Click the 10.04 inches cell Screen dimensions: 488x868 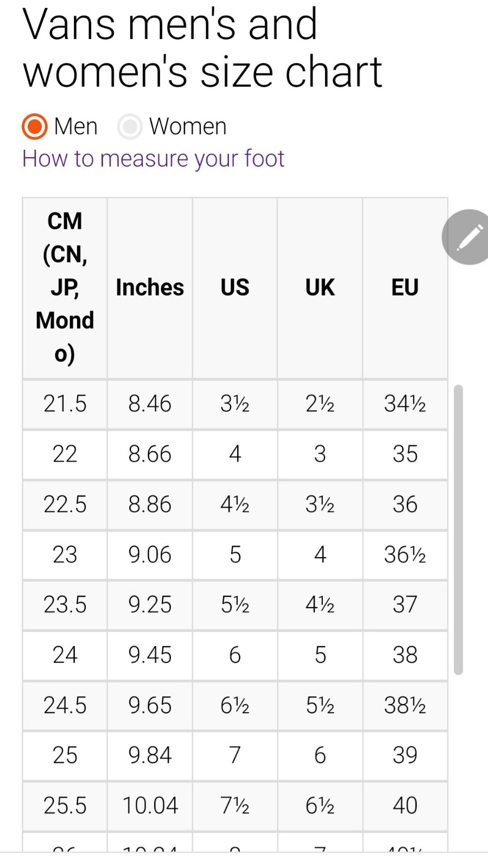pyautogui.click(x=150, y=806)
